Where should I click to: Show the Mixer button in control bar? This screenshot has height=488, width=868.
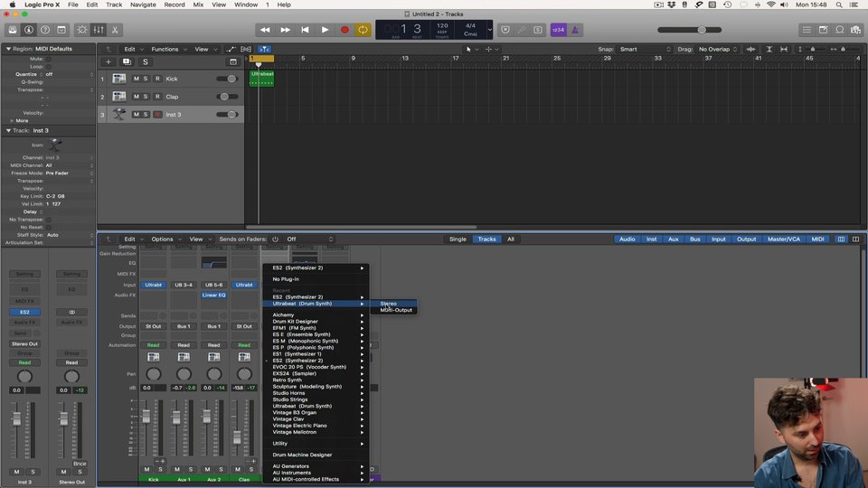pos(99,30)
